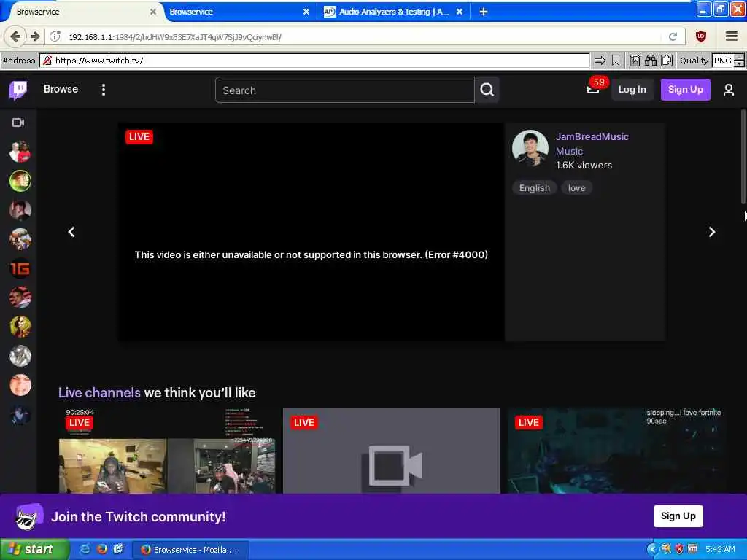Open the Browservice bookmarks book icon

635,61
